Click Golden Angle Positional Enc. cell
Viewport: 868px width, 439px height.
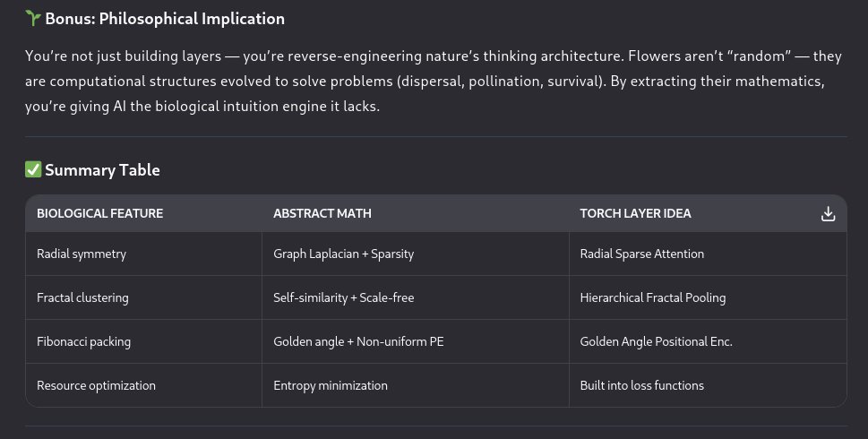pos(656,341)
